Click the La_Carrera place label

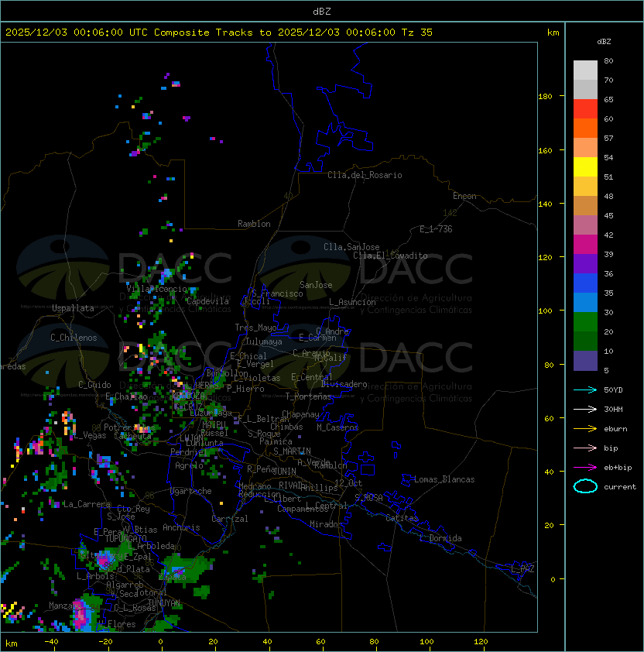[87, 504]
